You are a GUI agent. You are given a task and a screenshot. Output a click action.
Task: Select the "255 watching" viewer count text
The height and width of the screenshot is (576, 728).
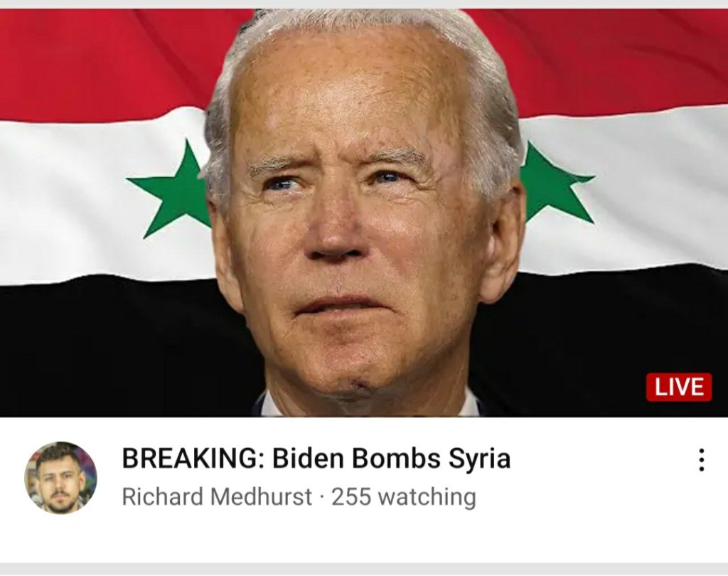404,496
